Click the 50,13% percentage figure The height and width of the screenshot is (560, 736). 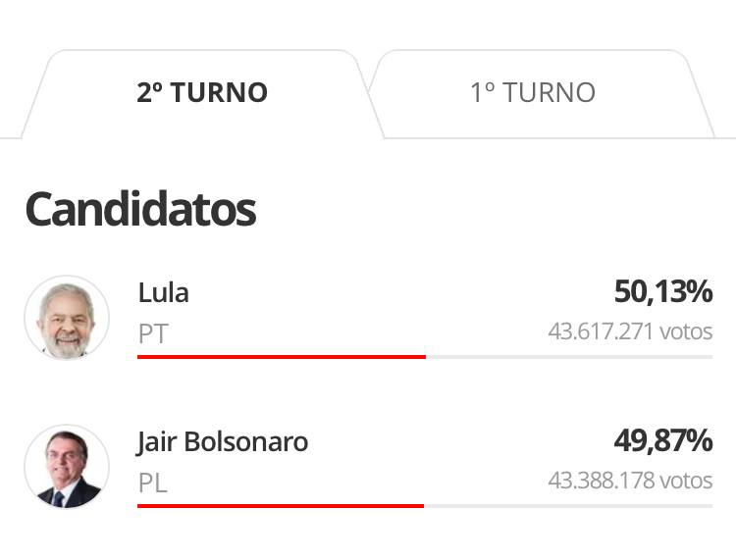(663, 291)
